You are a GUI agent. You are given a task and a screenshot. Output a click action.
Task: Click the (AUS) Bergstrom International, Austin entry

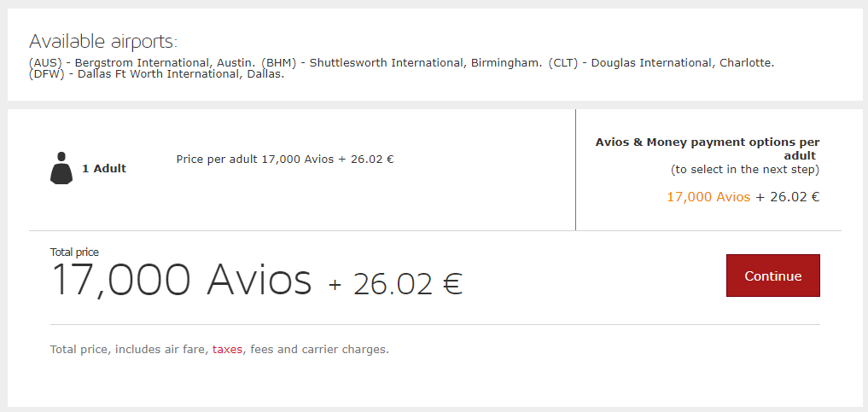click(142, 62)
